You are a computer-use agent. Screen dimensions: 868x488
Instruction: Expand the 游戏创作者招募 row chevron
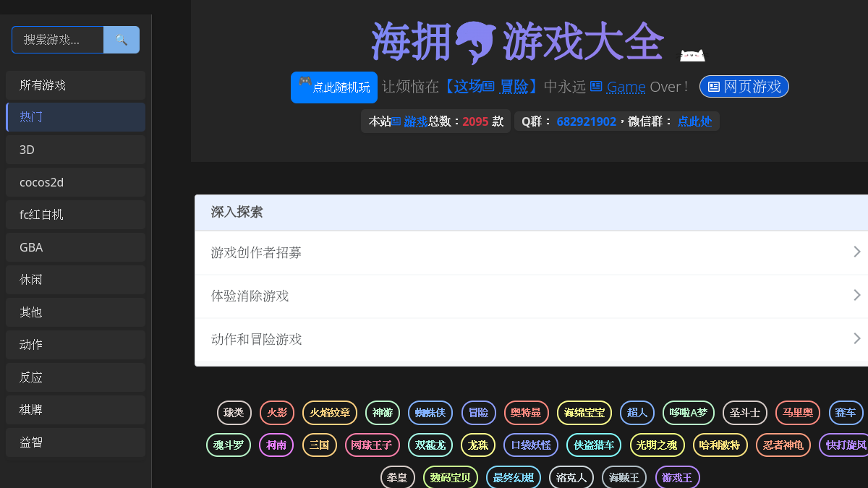(857, 252)
